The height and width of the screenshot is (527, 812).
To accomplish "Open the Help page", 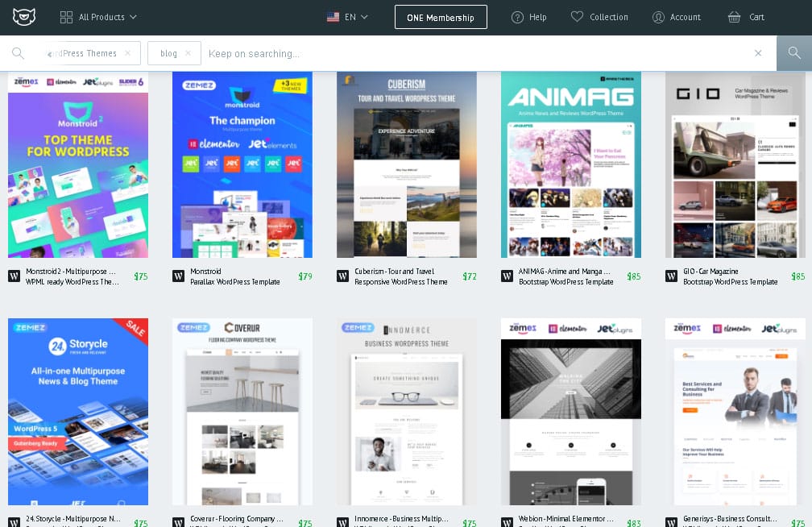I will [x=528, y=17].
